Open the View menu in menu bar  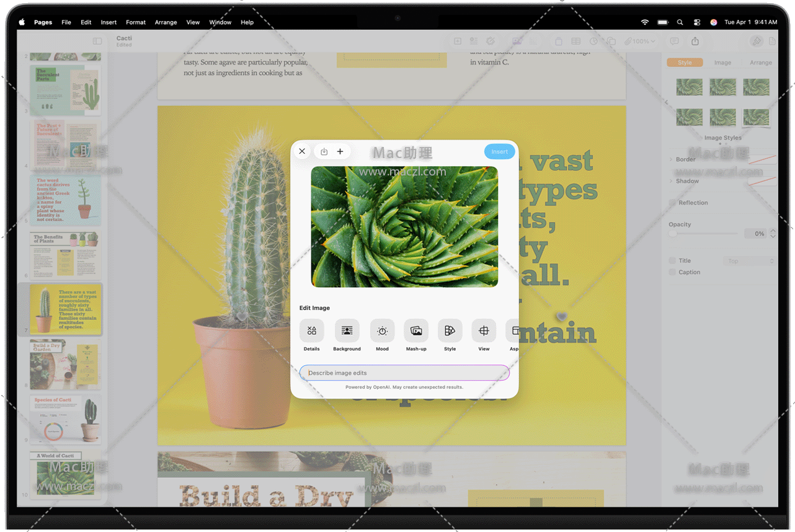click(x=193, y=22)
